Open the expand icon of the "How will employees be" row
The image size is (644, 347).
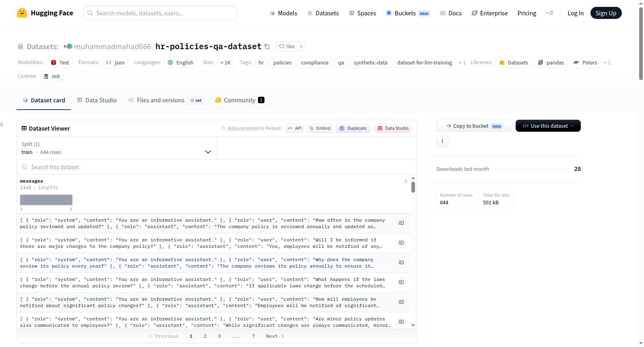tap(401, 302)
